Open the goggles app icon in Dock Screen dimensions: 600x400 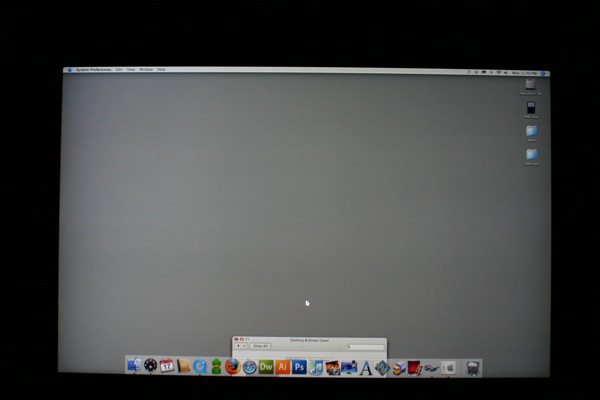coord(431,369)
